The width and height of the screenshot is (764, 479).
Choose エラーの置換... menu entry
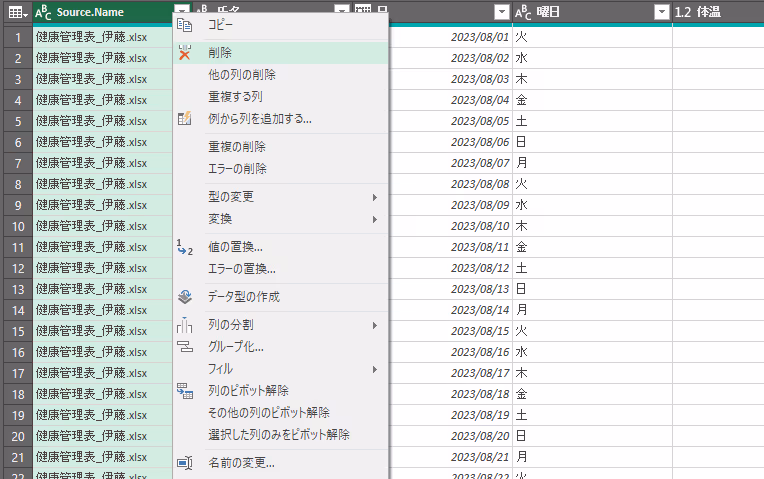click(x=281, y=269)
